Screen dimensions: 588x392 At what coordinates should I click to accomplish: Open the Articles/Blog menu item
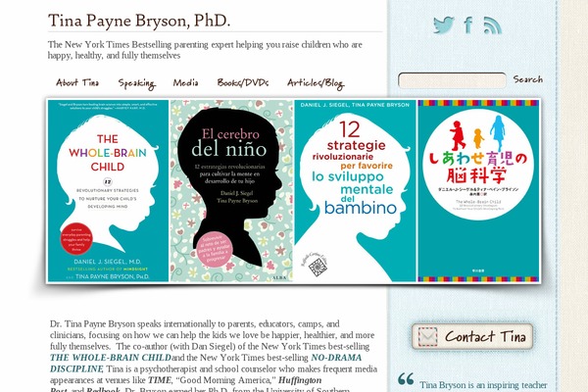coord(316,83)
